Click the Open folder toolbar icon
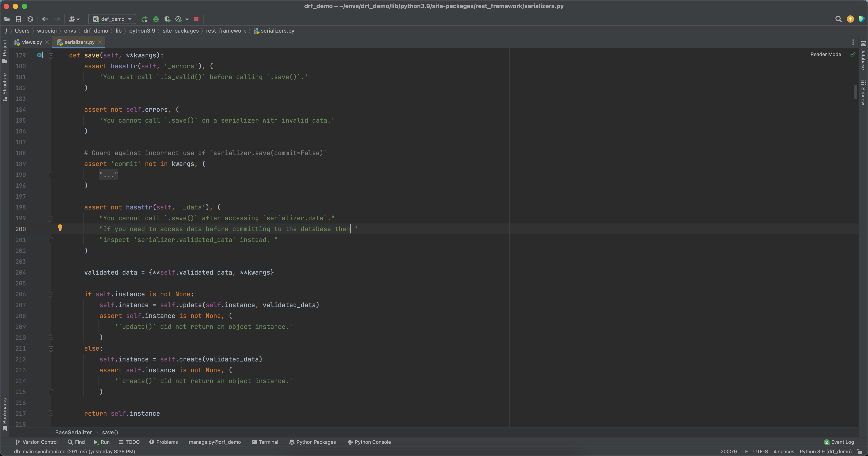Viewport: 868px width, 456px height. (x=7, y=19)
